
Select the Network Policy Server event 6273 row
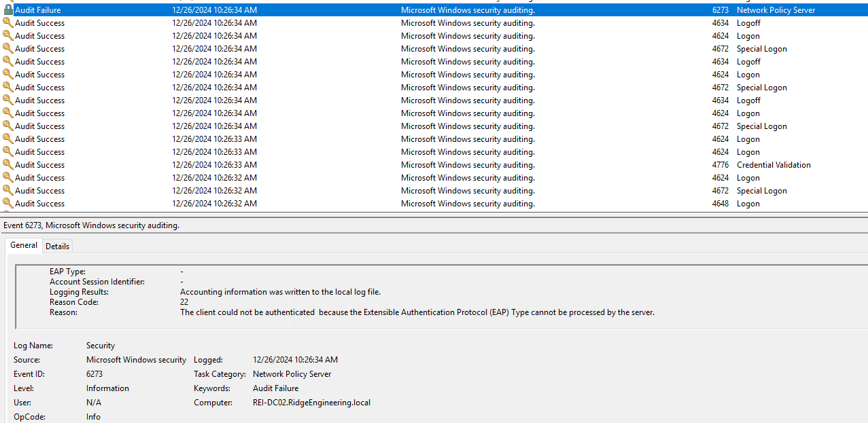click(435, 10)
